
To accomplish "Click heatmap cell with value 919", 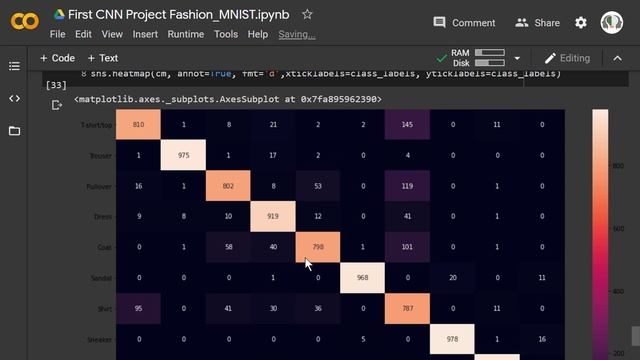I will [273, 216].
